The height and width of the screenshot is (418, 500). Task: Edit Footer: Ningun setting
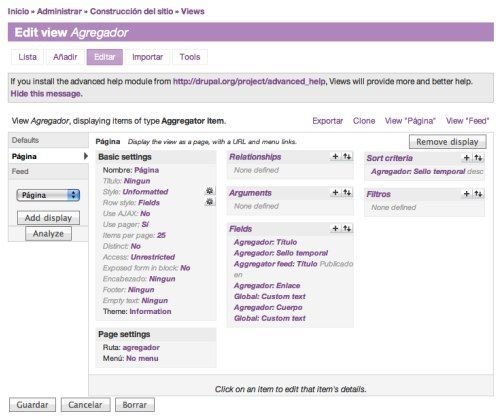(141, 290)
